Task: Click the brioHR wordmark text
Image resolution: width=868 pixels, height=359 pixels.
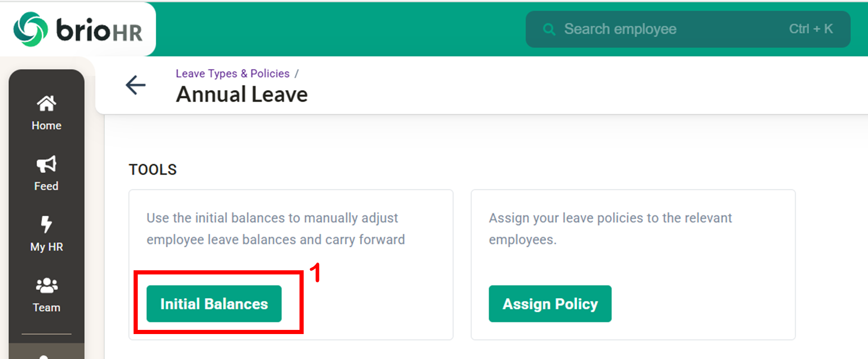Action: pos(99,30)
